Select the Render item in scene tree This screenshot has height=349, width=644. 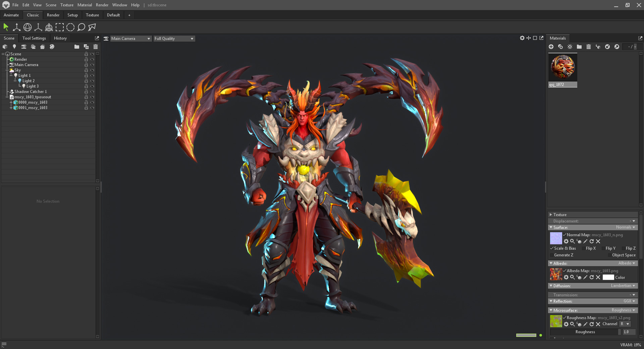point(20,59)
